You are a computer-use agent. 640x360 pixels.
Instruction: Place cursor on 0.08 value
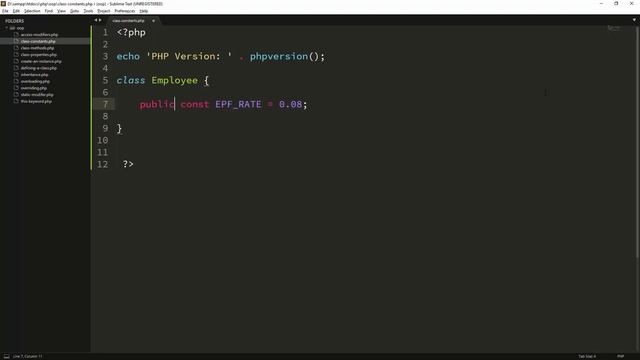pos(290,104)
